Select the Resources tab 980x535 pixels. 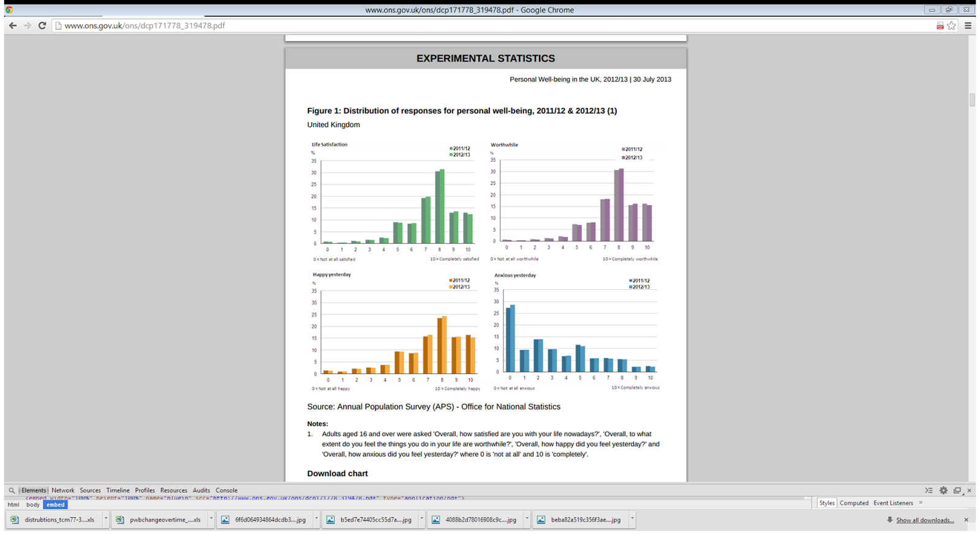pos(173,490)
